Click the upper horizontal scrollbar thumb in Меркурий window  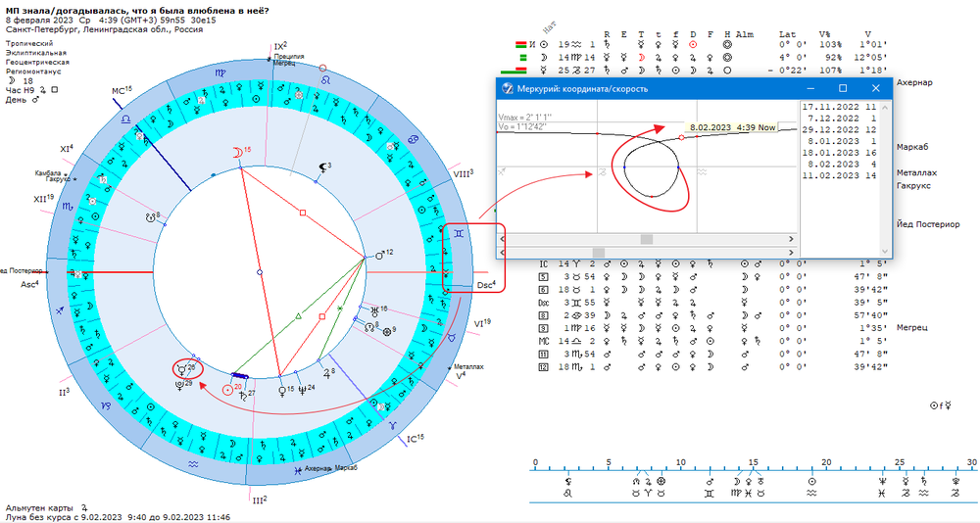pyautogui.click(x=646, y=239)
